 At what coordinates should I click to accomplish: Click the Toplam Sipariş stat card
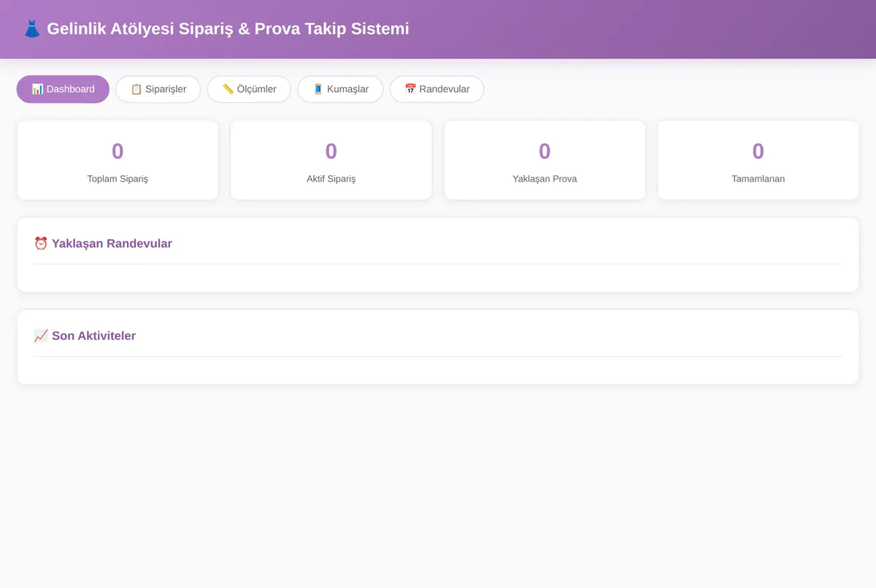pyautogui.click(x=118, y=160)
